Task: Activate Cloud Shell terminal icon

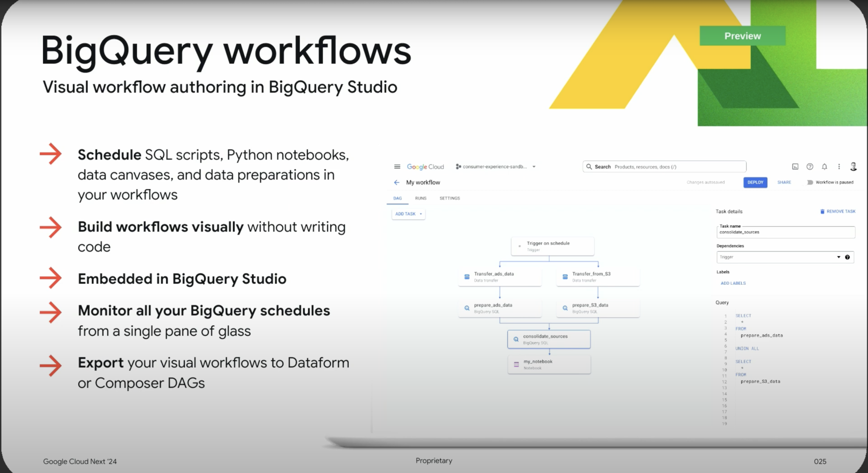Action: point(794,166)
